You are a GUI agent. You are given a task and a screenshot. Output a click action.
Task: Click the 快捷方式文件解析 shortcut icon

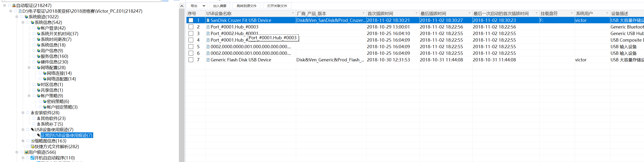click(x=32, y=146)
